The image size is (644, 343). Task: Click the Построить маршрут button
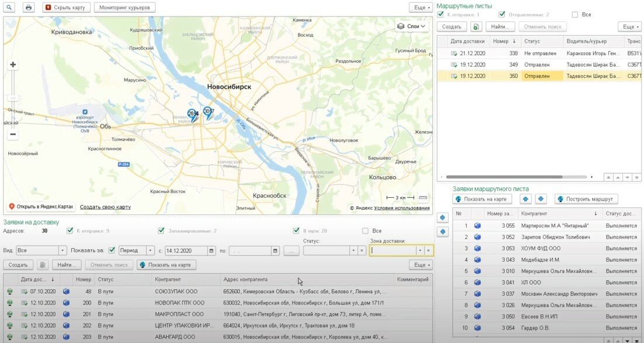point(586,199)
